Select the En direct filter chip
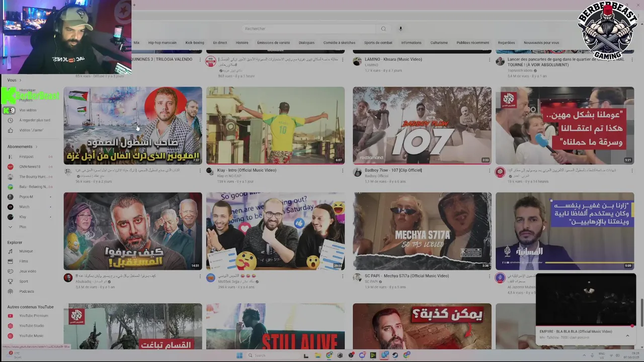This screenshot has width=644, height=362. click(220, 43)
